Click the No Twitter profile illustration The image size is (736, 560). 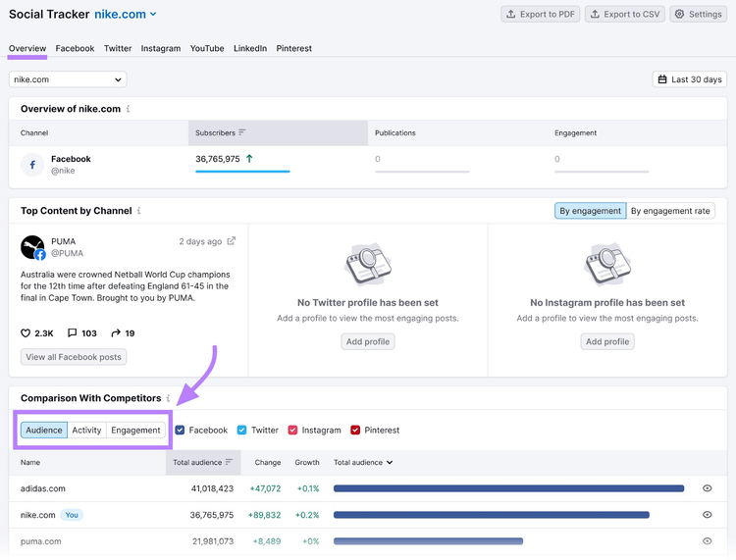368,265
